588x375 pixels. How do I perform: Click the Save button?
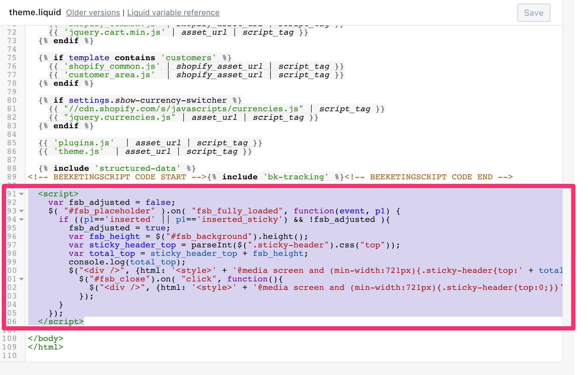[x=534, y=13]
